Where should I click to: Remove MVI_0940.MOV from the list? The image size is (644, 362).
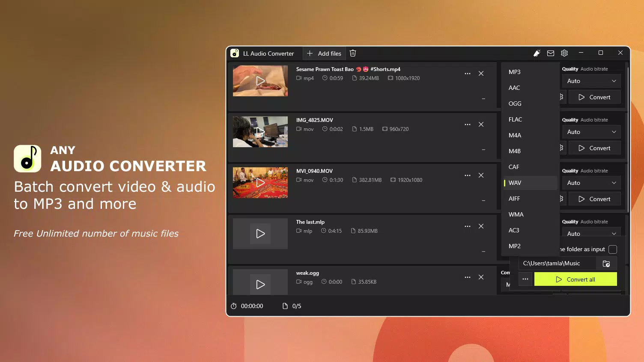tap(481, 175)
